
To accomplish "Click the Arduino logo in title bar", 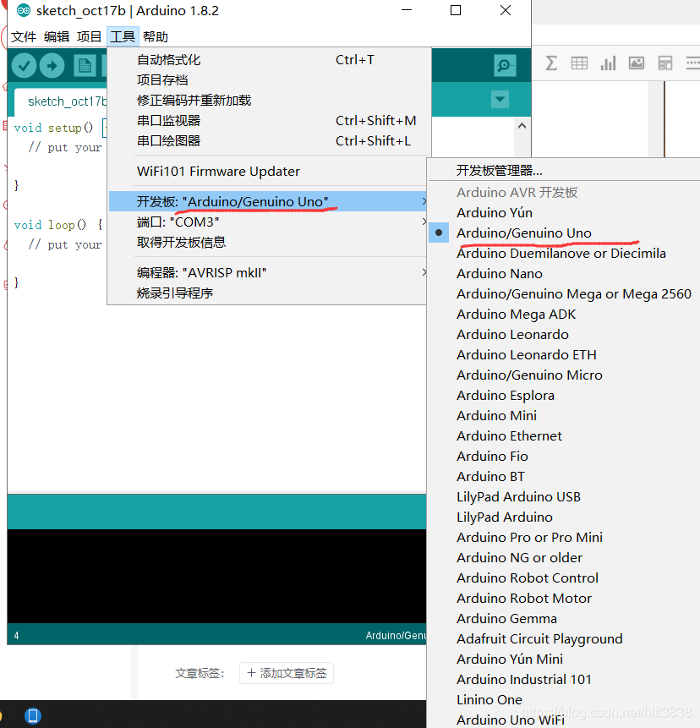I will (23, 10).
